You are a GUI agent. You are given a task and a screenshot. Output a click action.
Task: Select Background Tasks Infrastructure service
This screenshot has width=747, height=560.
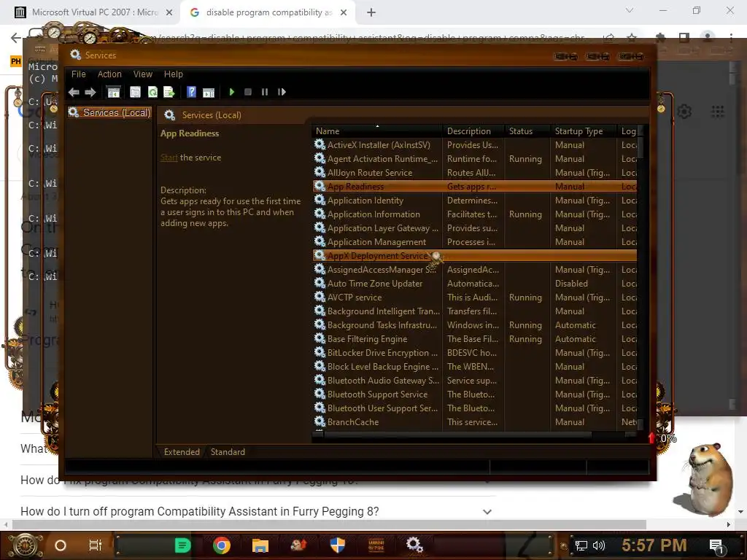tap(474, 324)
